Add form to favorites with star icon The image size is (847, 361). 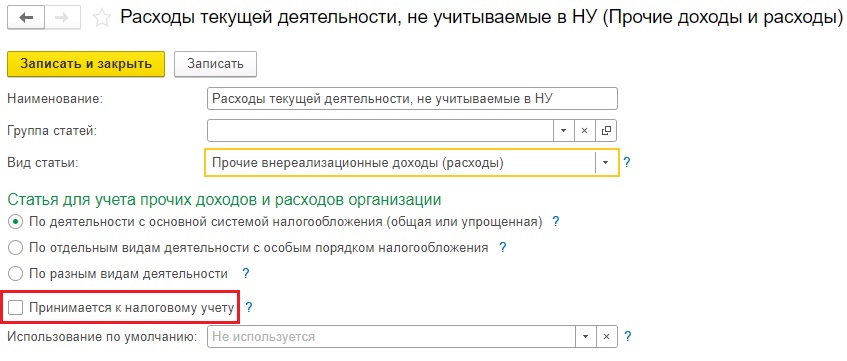102,18
